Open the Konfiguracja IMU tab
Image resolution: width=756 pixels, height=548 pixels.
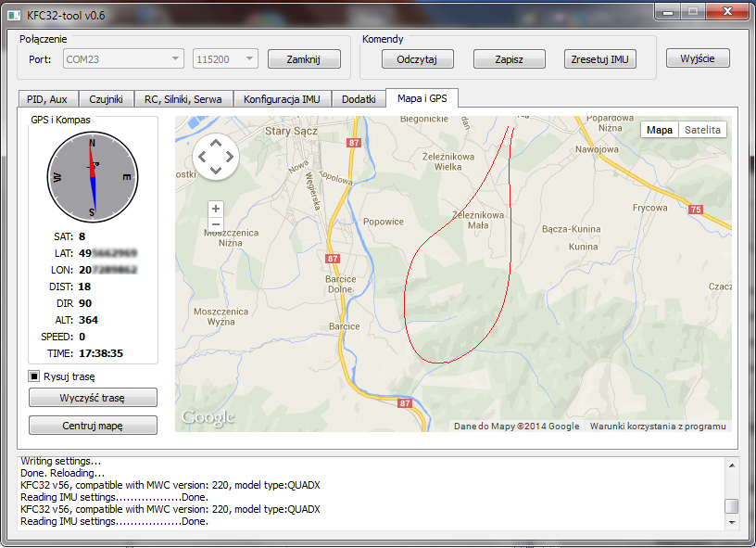(283, 98)
